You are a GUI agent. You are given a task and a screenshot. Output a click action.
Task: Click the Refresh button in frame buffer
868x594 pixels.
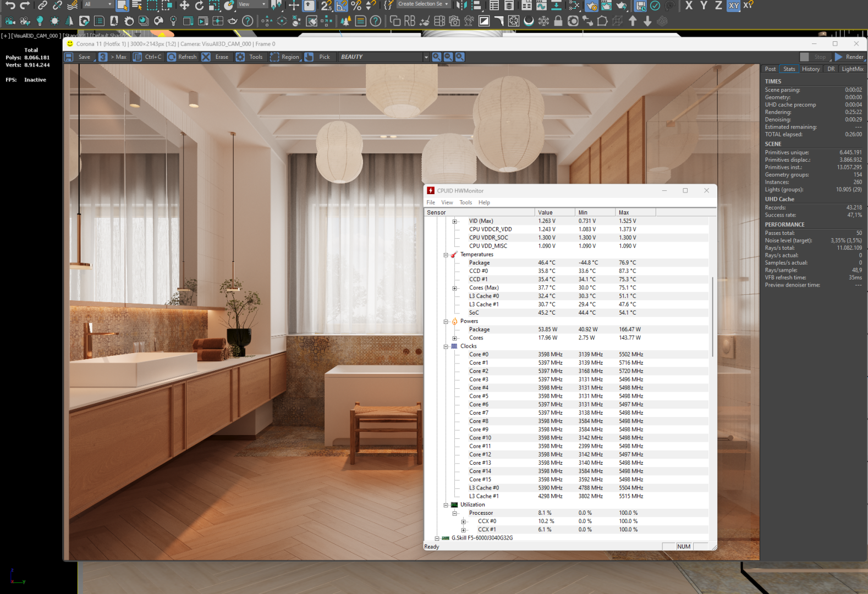tap(172, 57)
